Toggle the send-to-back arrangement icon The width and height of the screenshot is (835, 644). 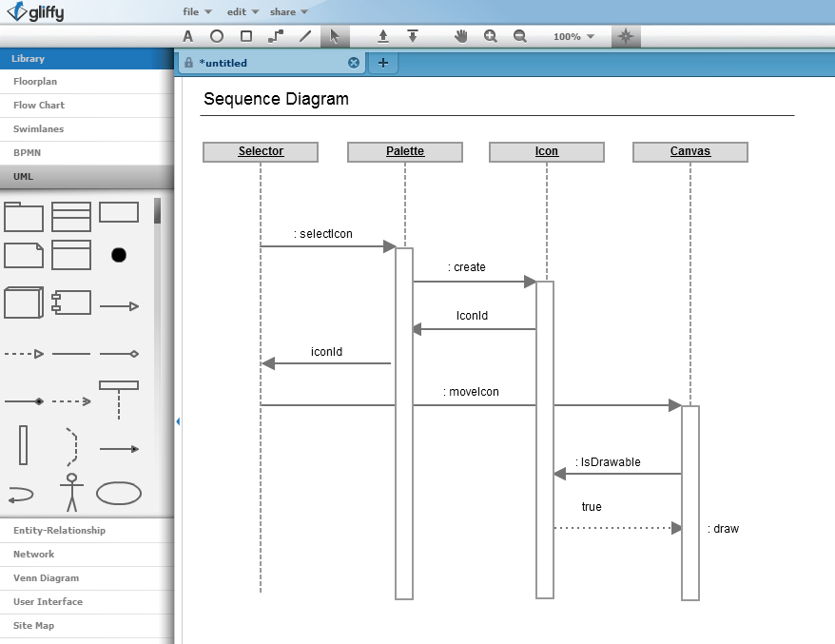412,36
